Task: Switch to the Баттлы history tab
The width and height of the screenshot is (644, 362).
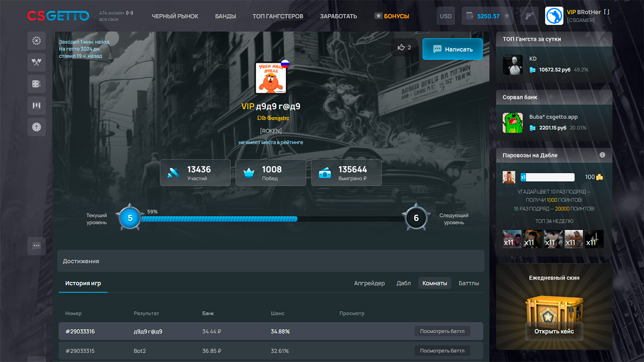Action: coord(469,283)
